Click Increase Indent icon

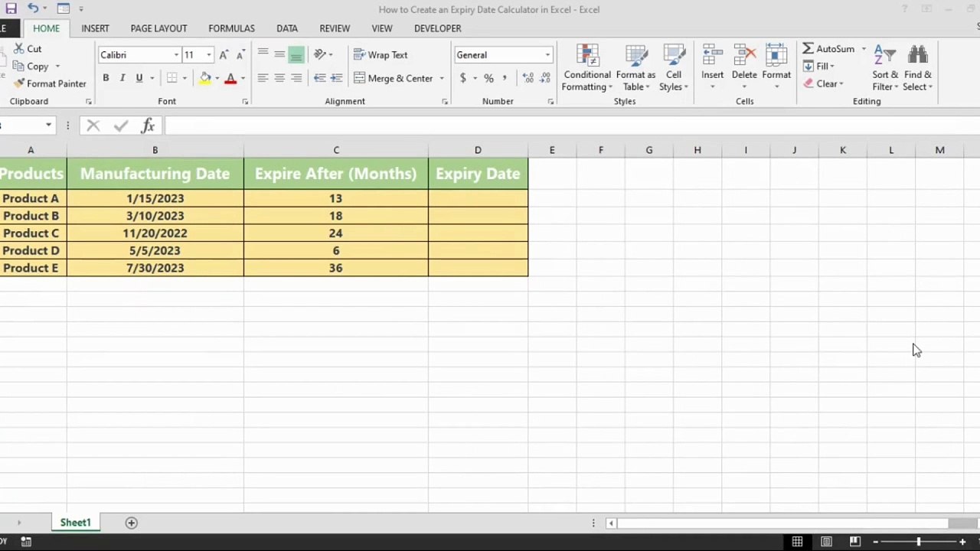pos(336,78)
